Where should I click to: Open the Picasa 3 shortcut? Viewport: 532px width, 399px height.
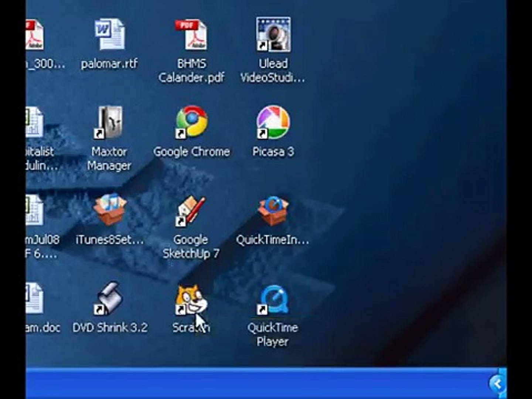[x=273, y=122]
